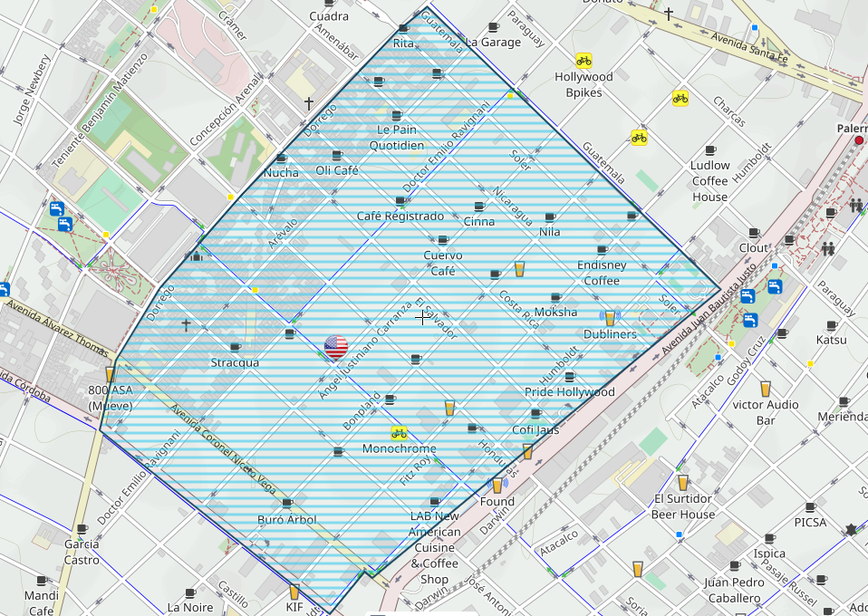The height and width of the screenshot is (616, 868).
Task: Click the Le Pain Quotidien café icon
Action: tap(397, 116)
